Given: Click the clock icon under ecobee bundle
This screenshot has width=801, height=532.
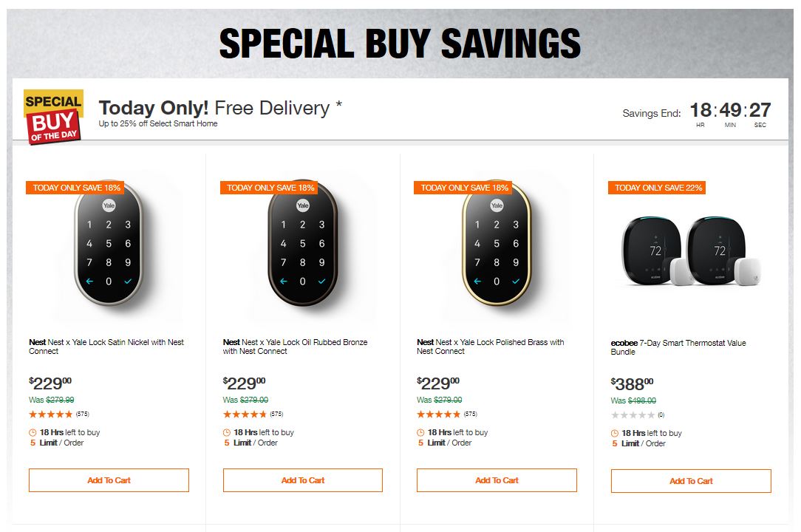Looking at the screenshot, I should (615, 433).
